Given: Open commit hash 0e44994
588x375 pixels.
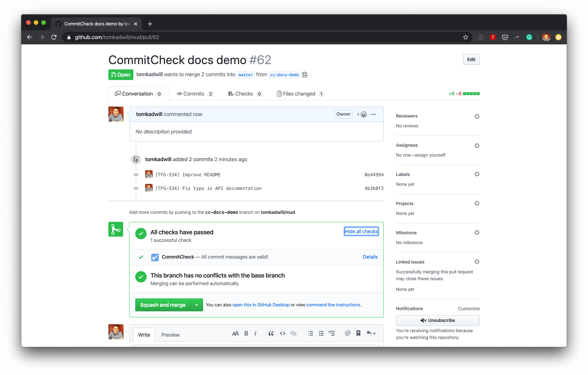Looking at the screenshot, I should coord(374,175).
